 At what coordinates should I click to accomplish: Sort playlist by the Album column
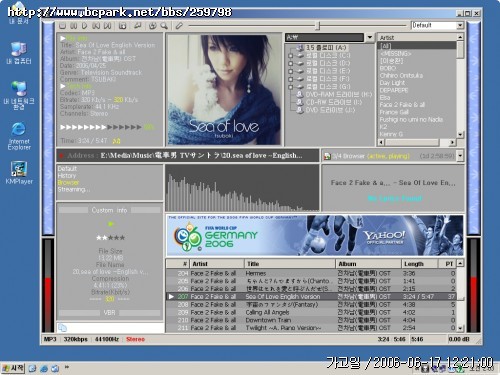[368, 264]
